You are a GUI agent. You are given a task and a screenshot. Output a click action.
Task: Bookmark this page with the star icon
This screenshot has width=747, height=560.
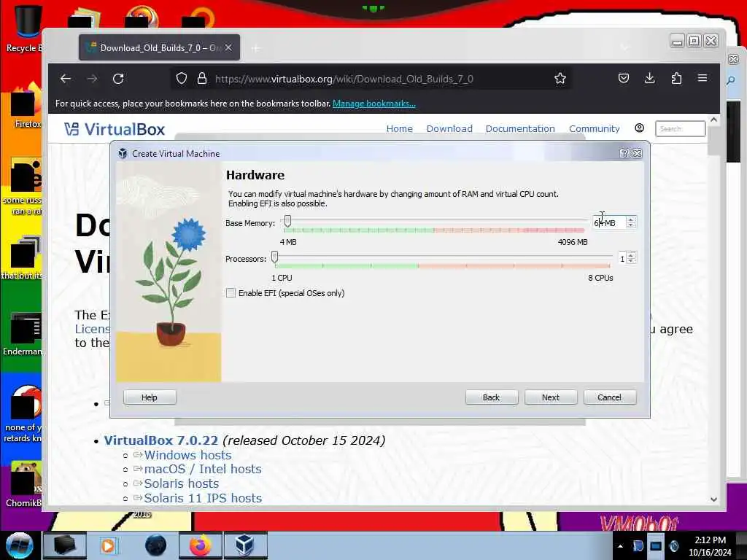pos(560,79)
